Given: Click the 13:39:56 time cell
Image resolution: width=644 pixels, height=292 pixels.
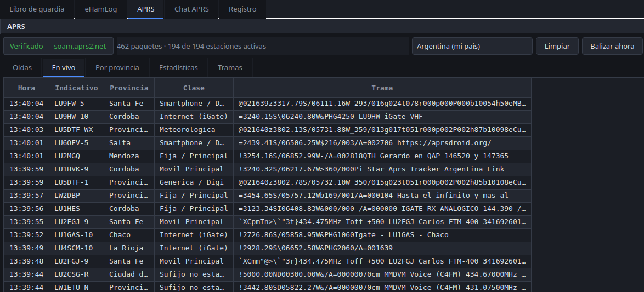Looking at the screenshot, I should (27, 208).
